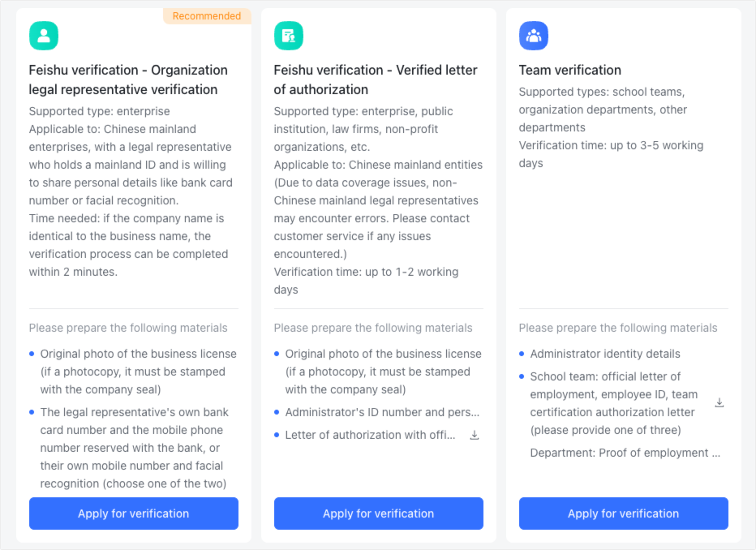Image resolution: width=756 pixels, height=550 pixels.
Task: Click the business license item in first card
Action: [139, 372]
